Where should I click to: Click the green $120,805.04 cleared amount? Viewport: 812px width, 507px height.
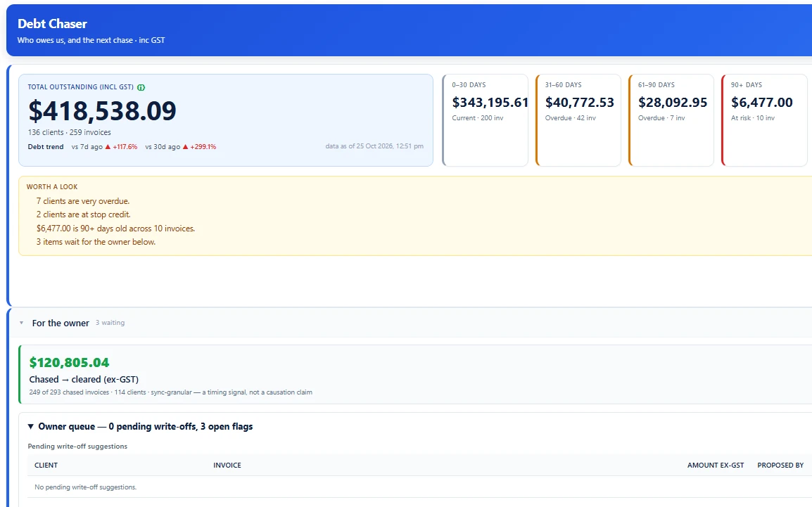click(x=70, y=363)
